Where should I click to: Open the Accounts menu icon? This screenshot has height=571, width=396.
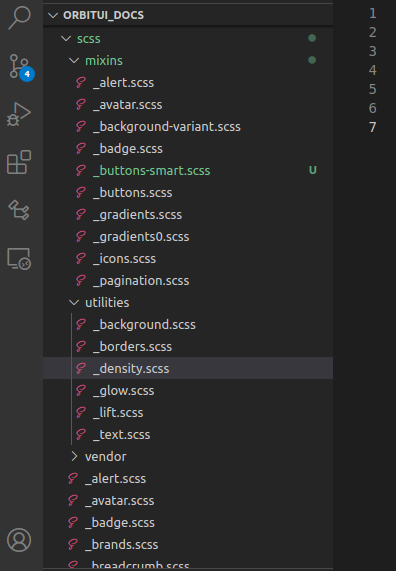click(19, 540)
